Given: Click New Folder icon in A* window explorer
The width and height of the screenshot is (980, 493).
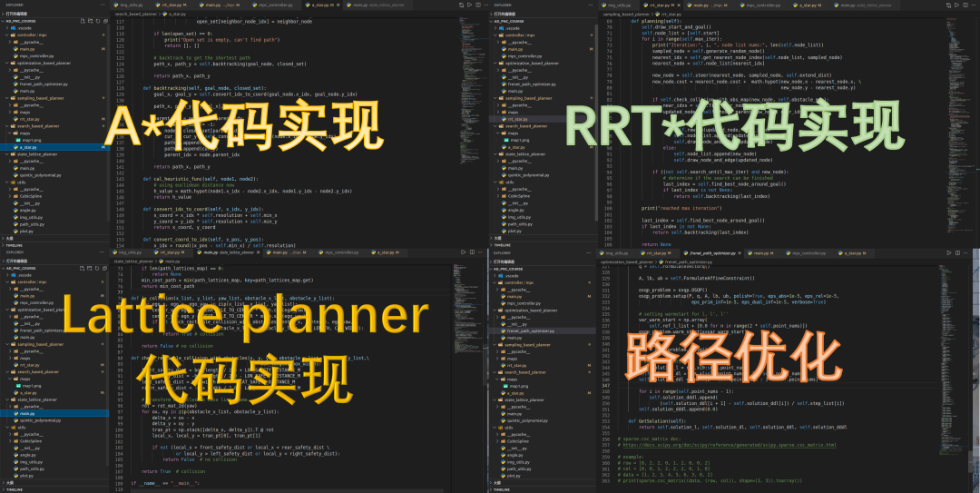Looking at the screenshot, I should pyautogui.click(x=90, y=21).
